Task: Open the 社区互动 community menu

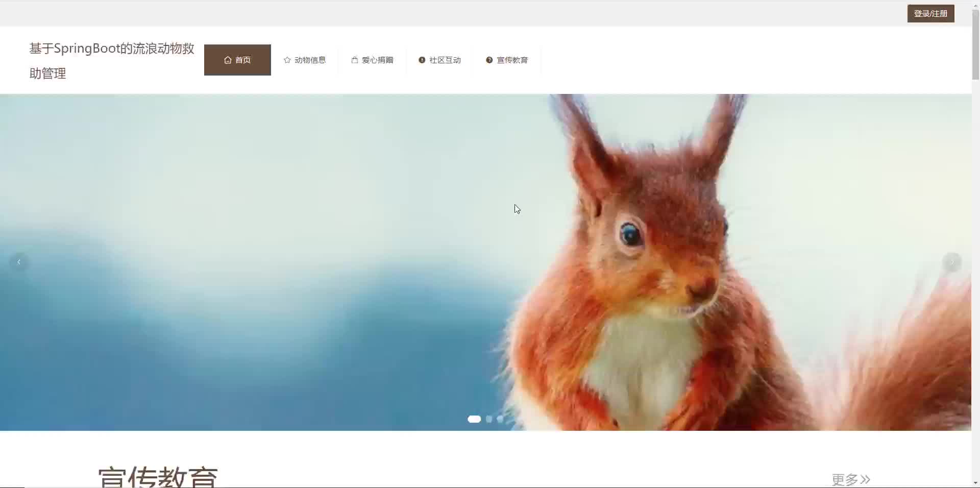Action: [439, 60]
